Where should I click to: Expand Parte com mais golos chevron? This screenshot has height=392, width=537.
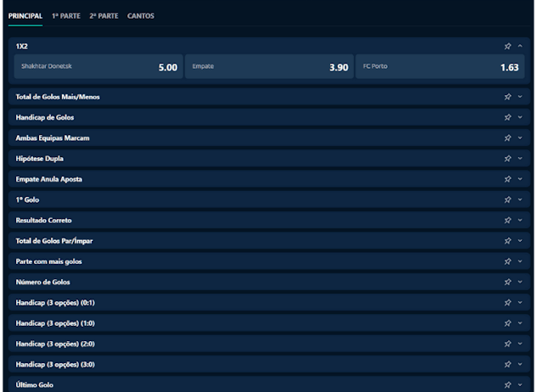point(519,261)
